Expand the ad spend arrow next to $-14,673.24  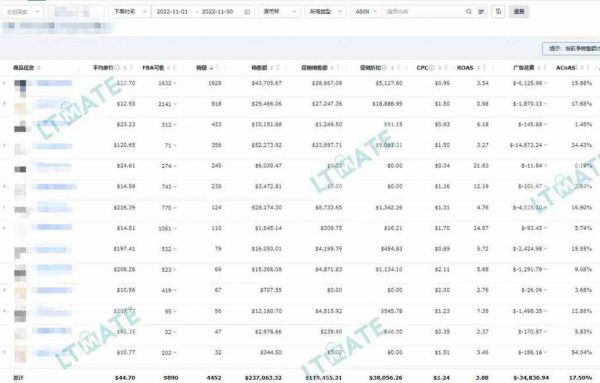[545, 145]
